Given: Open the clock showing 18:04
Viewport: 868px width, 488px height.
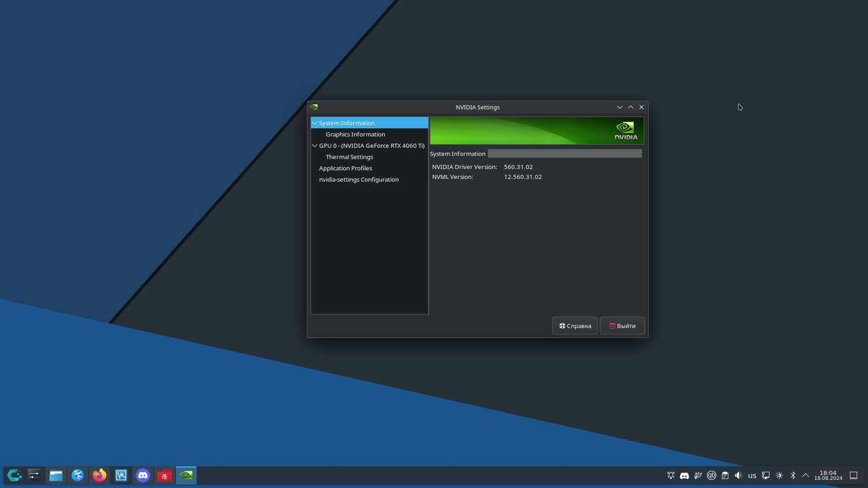Looking at the screenshot, I should tap(828, 475).
